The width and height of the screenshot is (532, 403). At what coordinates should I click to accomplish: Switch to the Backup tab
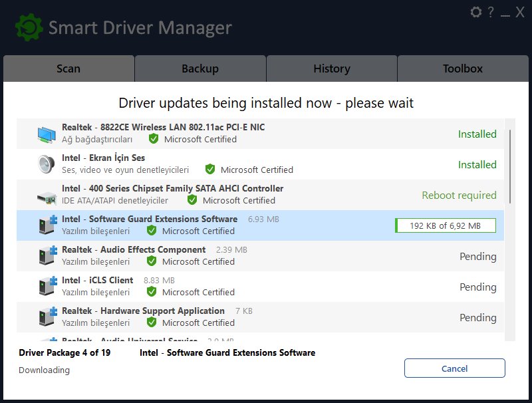coord(200,68)
